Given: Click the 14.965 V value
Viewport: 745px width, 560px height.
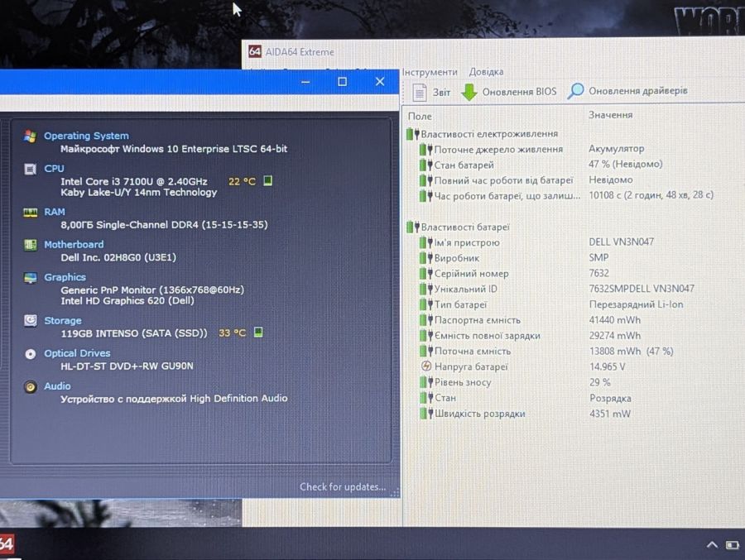Looking at the screenshot, I should point(608,366).
